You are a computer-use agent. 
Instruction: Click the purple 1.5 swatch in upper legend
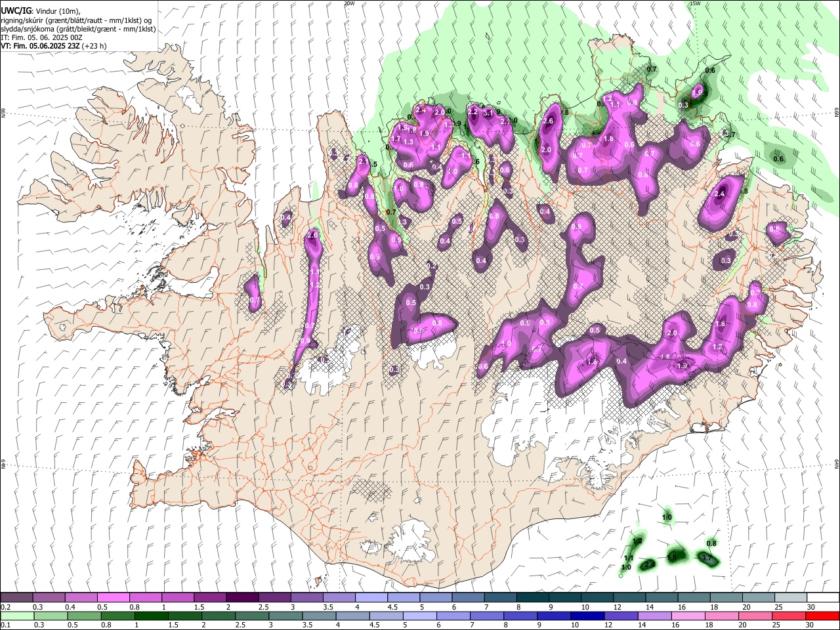[210, 598]
